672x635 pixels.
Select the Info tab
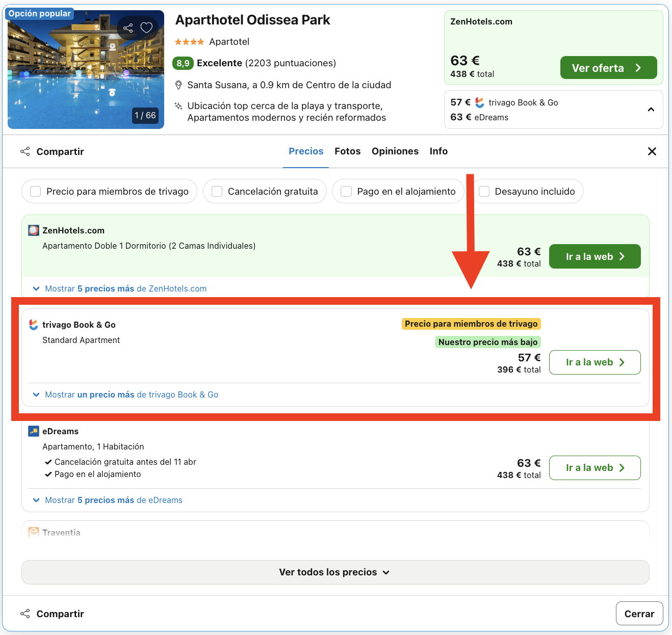(438, 151)
